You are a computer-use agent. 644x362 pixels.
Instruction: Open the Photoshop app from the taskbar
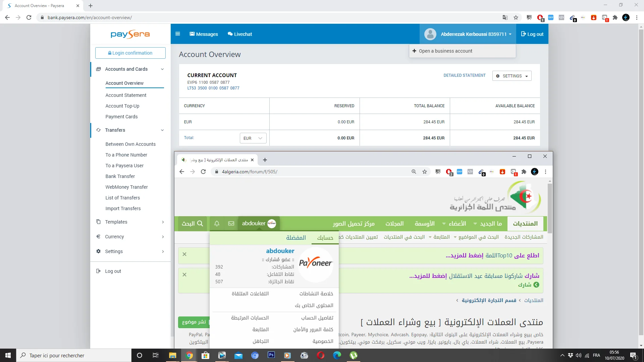271,355
